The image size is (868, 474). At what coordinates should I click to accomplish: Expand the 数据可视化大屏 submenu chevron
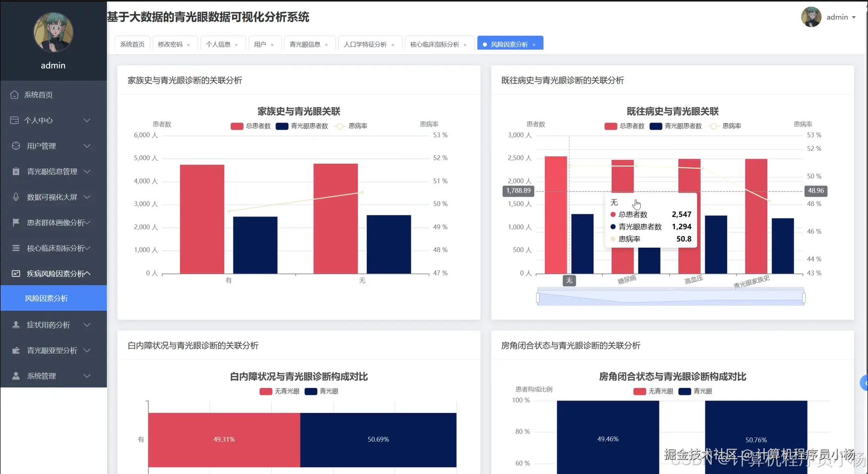pos(87,197)
